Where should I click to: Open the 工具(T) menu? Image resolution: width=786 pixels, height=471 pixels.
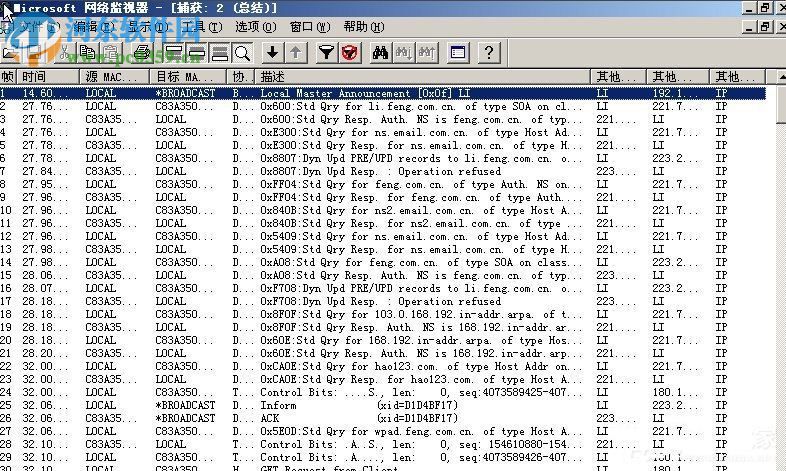(x=195, y=27)
